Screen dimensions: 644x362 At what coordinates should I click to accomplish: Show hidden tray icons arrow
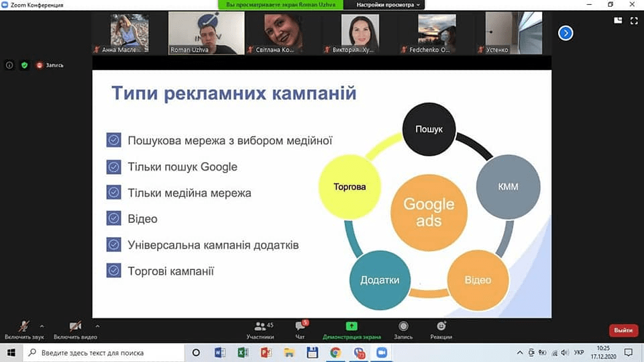pos(519,353)
